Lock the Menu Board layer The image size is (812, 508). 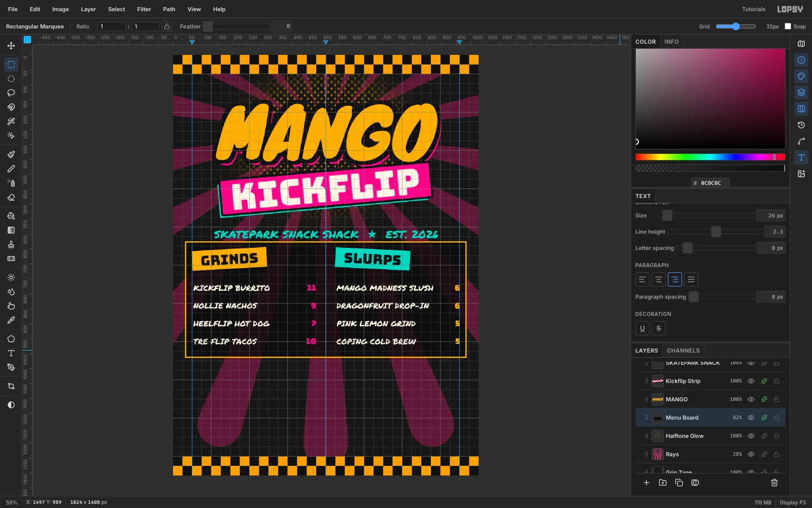(776, 418)
